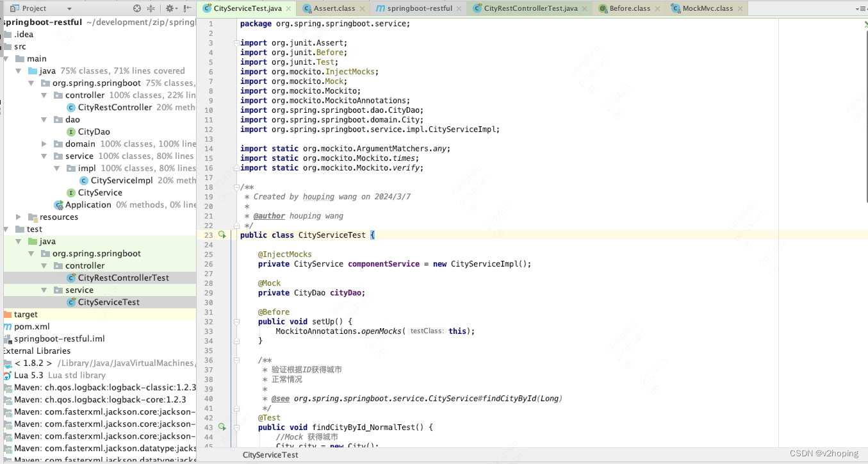Viewport: 868px width, 464px height.
Task: Click run gutter icon for CityServiceTest class
Action: (222, 235)
